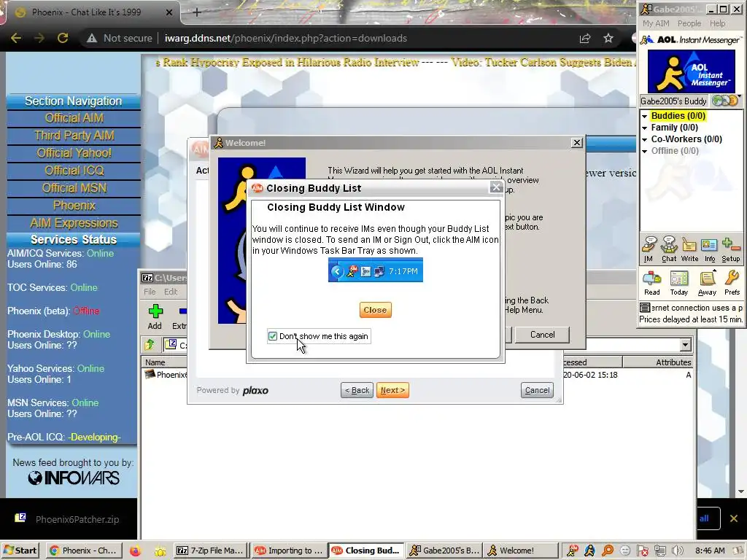Switch to Gabe2005's Buddy List taskbar item
Screen dimensions: 747x560
pos(444,551)
